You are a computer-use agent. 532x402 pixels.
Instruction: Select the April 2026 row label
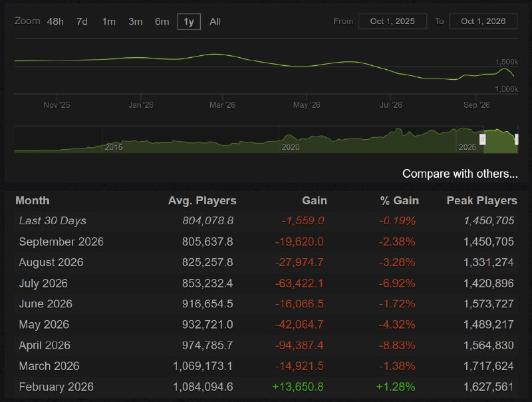point(45,345)
